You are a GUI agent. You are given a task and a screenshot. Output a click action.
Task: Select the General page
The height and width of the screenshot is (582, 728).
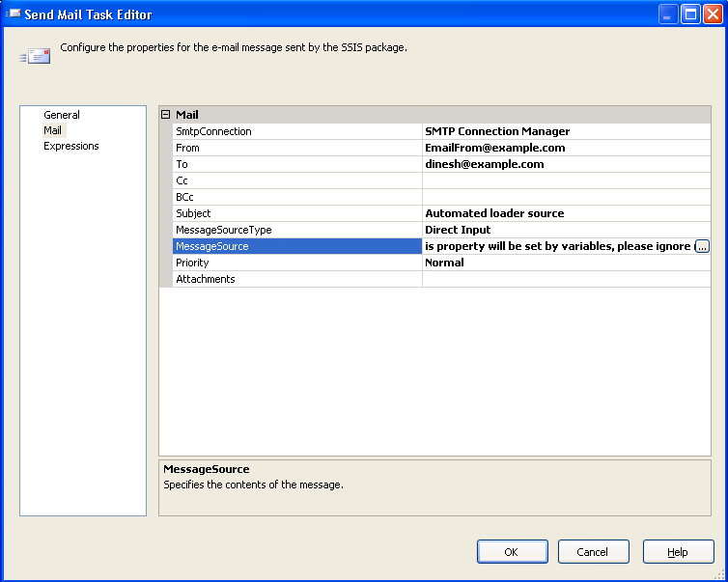[x=62, y=115]
